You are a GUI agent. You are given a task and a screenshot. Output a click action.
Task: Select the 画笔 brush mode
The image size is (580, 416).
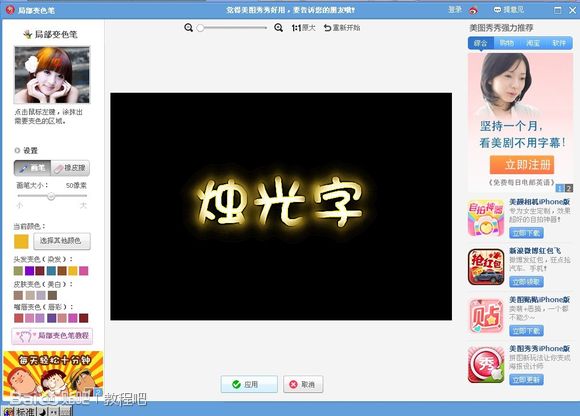[x=33, y=168]
